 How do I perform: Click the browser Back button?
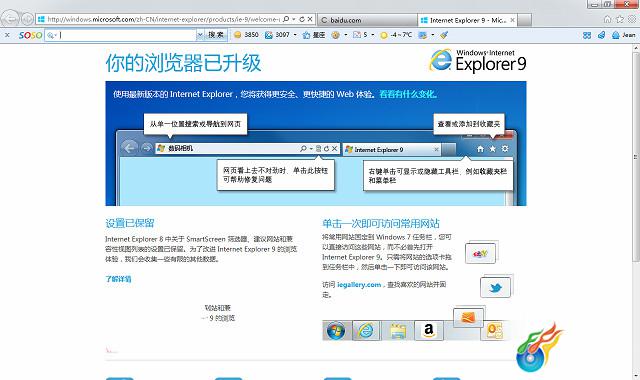coord(9,18)
